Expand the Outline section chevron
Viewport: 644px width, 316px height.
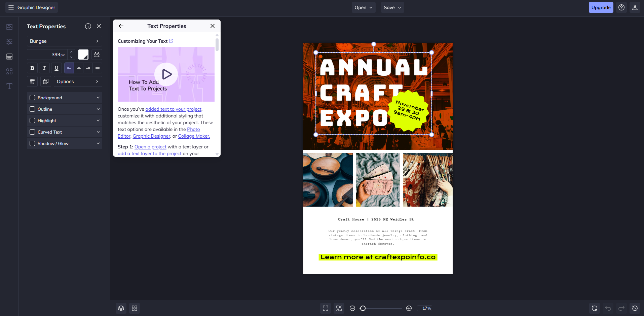[x=98, y=109]
